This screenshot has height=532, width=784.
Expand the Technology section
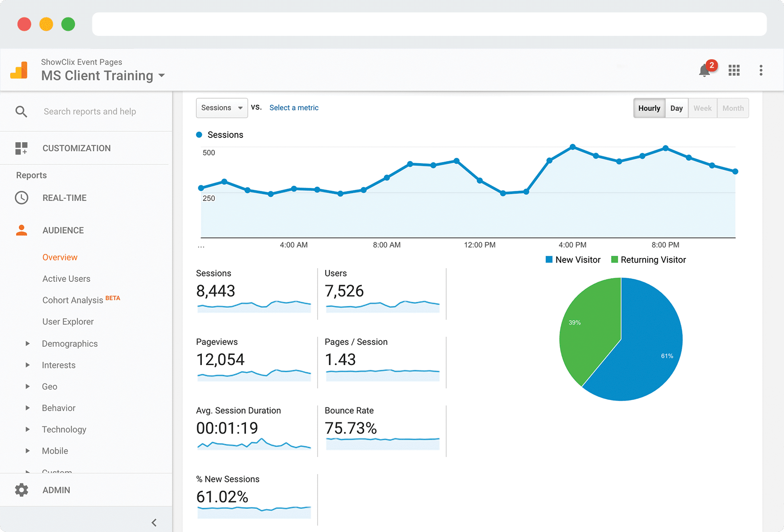[28, 429]
